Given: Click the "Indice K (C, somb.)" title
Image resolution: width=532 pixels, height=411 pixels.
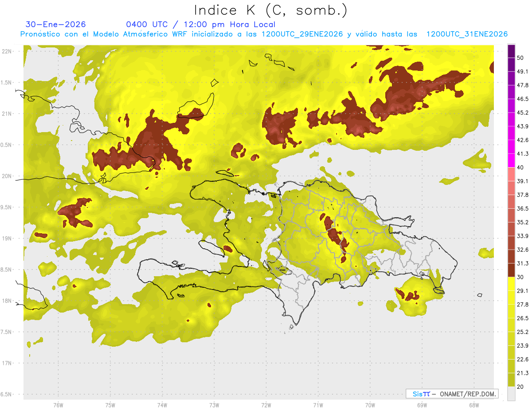Looking at the screenshot, I should 270,10.
